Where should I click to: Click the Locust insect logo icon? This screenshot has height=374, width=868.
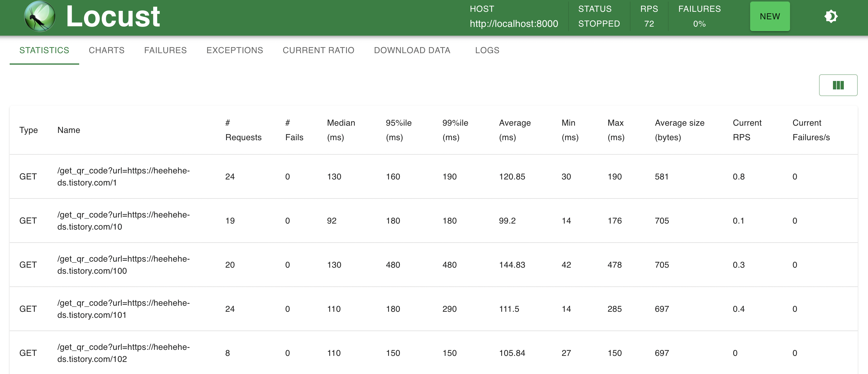point(39,17)
